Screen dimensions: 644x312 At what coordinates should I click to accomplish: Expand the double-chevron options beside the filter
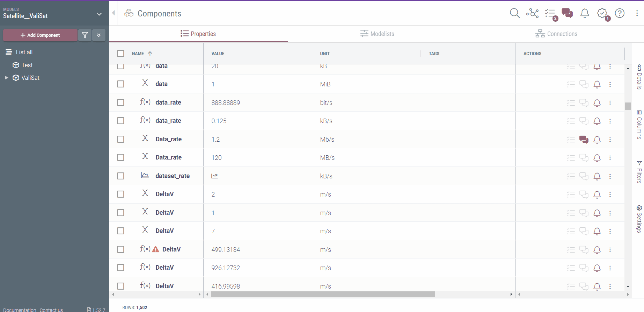pos(99,35)
